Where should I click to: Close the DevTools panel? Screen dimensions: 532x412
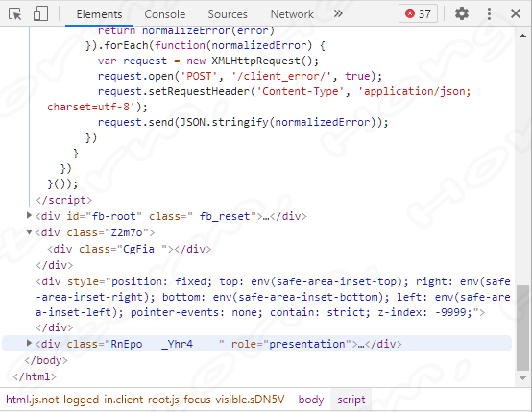click(516, 13)
